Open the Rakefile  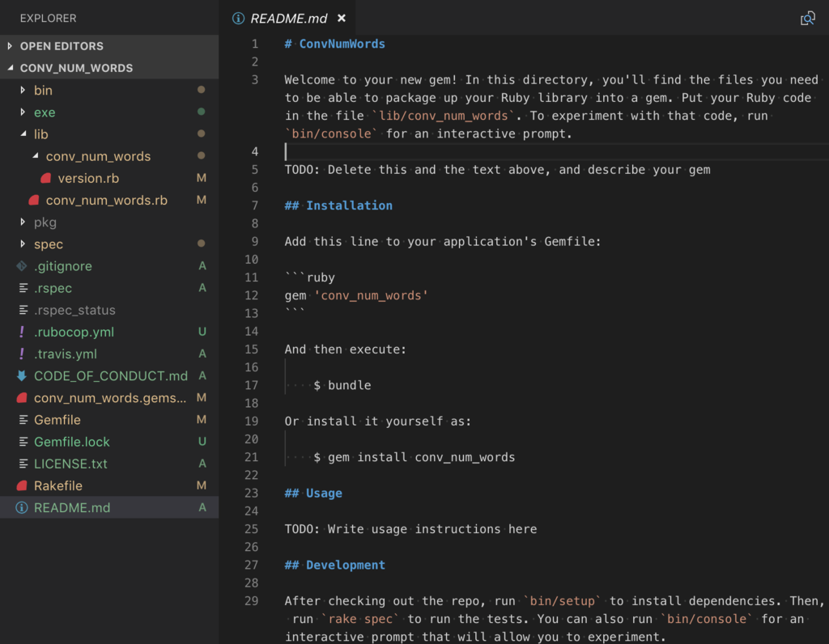[58, 485]
